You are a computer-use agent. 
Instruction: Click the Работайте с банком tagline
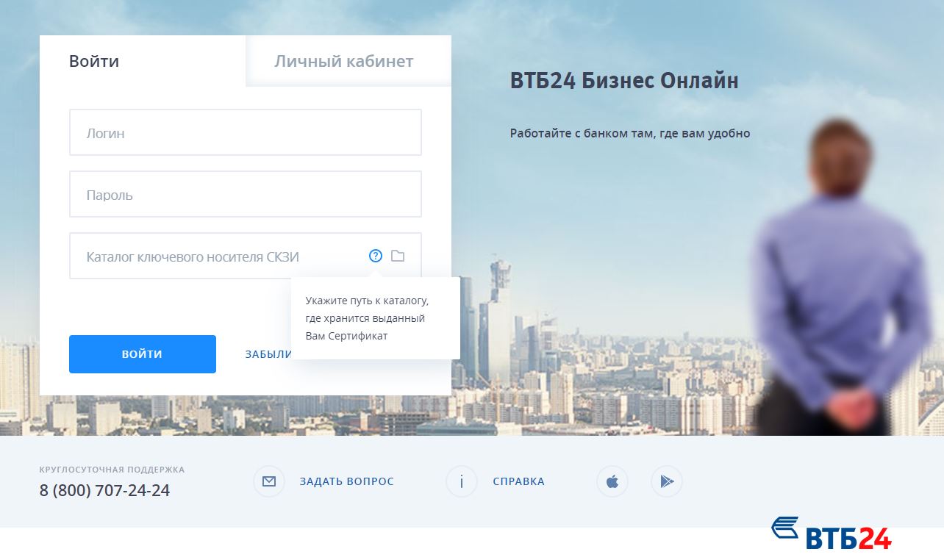point(630,134)
